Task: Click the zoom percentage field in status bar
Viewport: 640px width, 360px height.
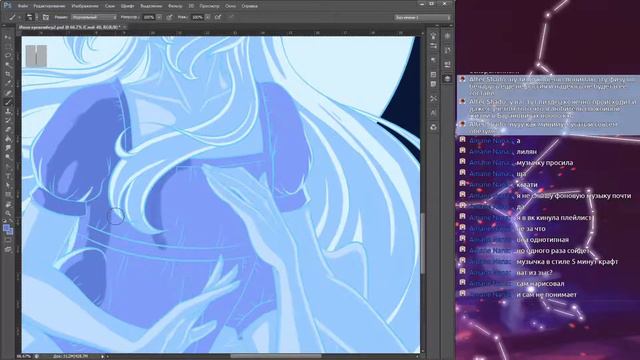Action: pyautogui.click(x=23, y=356)
